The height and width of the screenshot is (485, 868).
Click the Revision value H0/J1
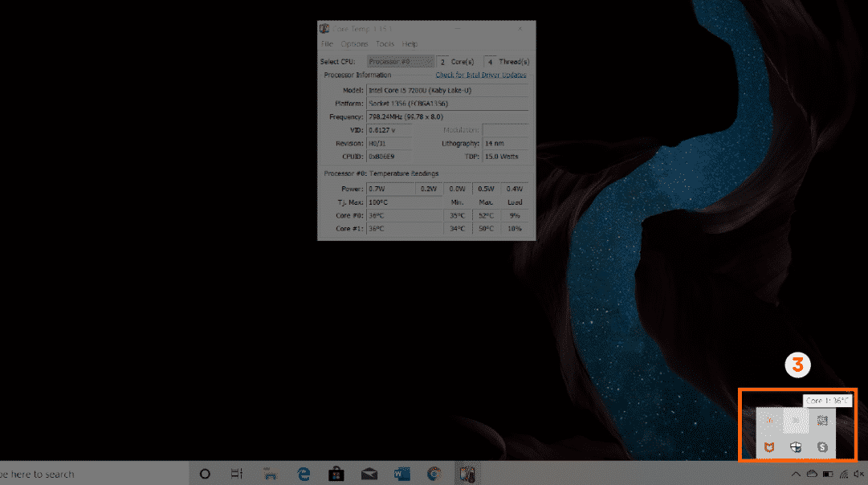coord(389,144)
